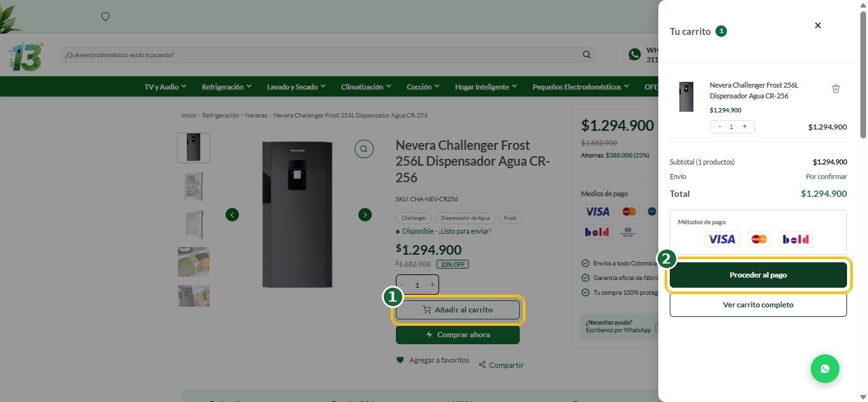
Task: Select the Challenger brand tag
Action: point(414,218)
